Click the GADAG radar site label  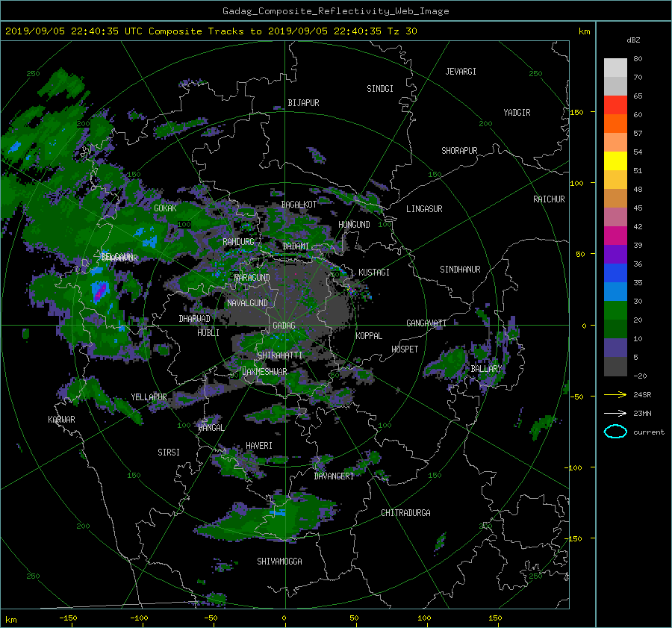click(x=284, y=326)
